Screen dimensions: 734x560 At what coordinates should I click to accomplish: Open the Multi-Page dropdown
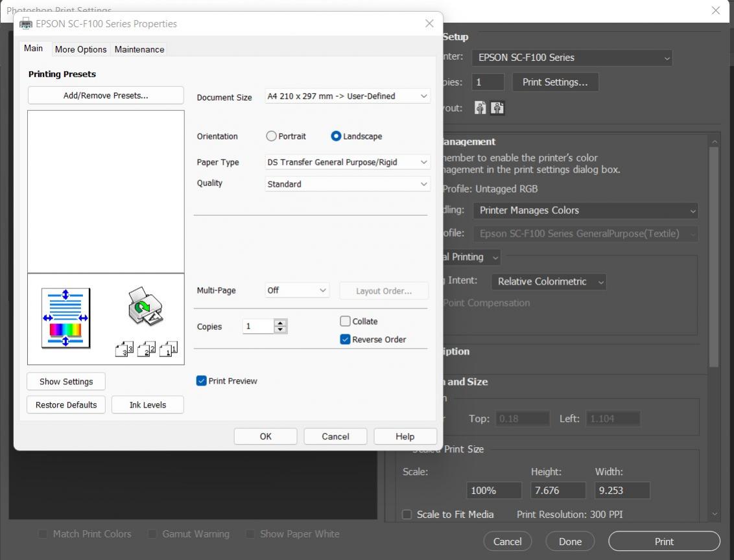297,290
